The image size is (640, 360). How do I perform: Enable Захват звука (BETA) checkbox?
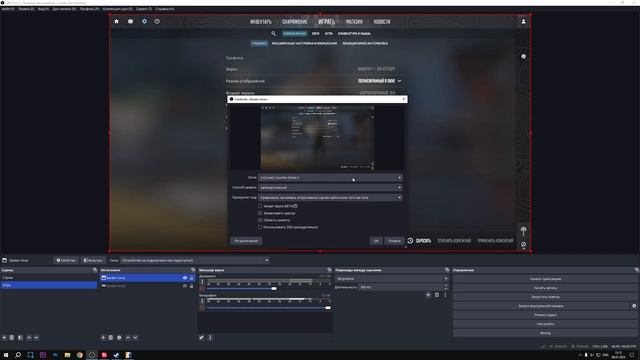pyautogui.click(x=260, y=206)
